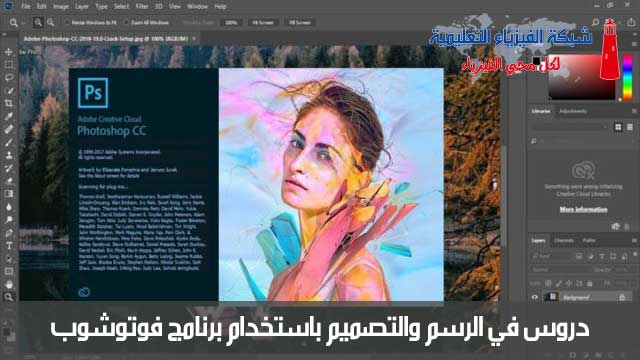The height and width of the screenshot is (360, 640).
Task: Click the Libraries search magnifier icon
Action: coord(534,141)
